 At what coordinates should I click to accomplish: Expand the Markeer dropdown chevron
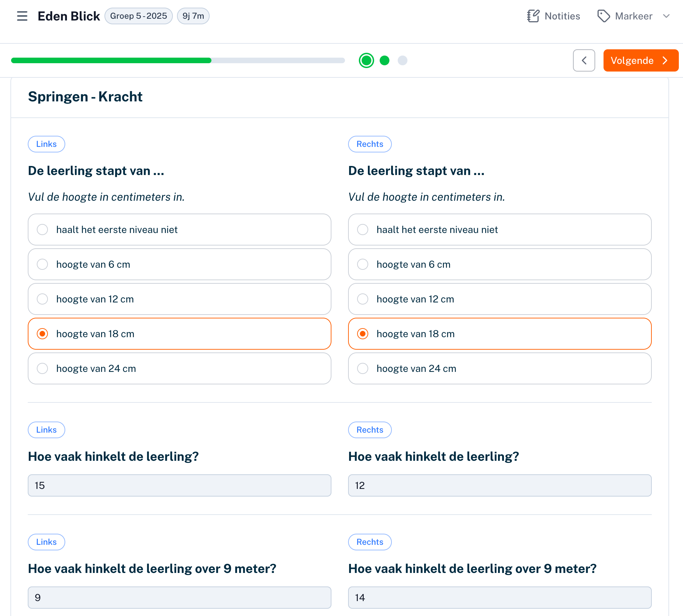pos(666,16)
